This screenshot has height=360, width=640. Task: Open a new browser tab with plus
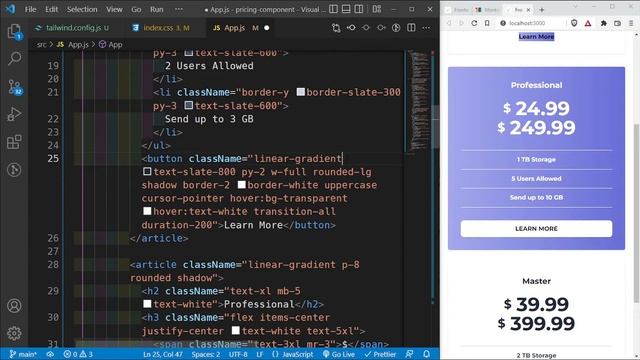(x=542, y=9)
